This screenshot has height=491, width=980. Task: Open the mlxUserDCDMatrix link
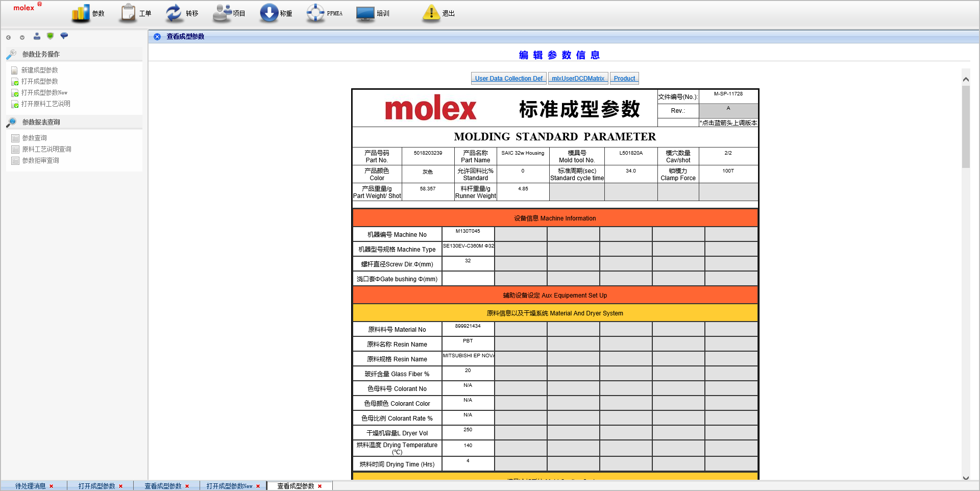tap(578, 79)
